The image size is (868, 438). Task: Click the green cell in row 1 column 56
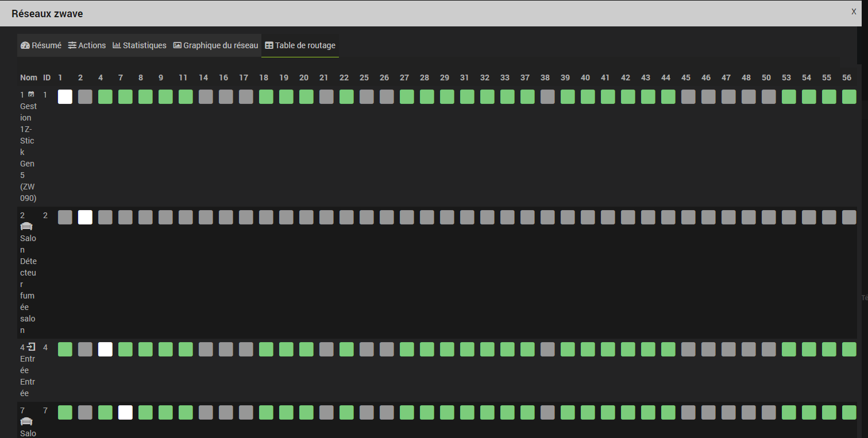point(849,96)
